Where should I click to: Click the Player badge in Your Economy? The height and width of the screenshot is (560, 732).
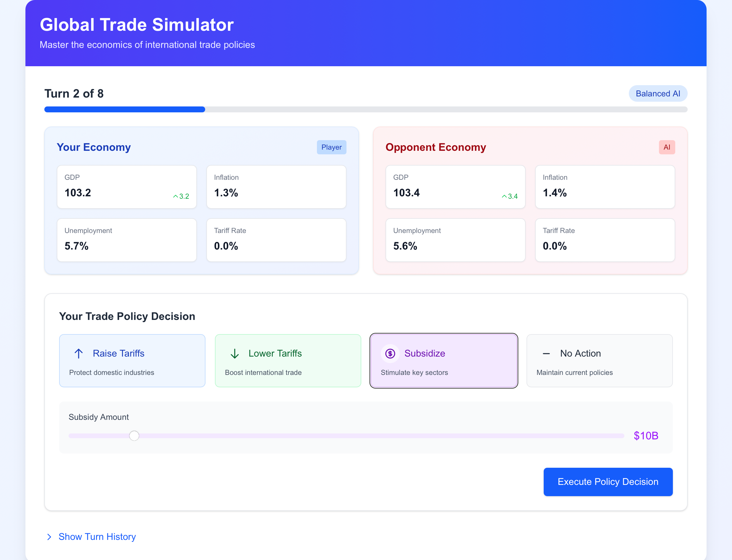click(331, 147)
